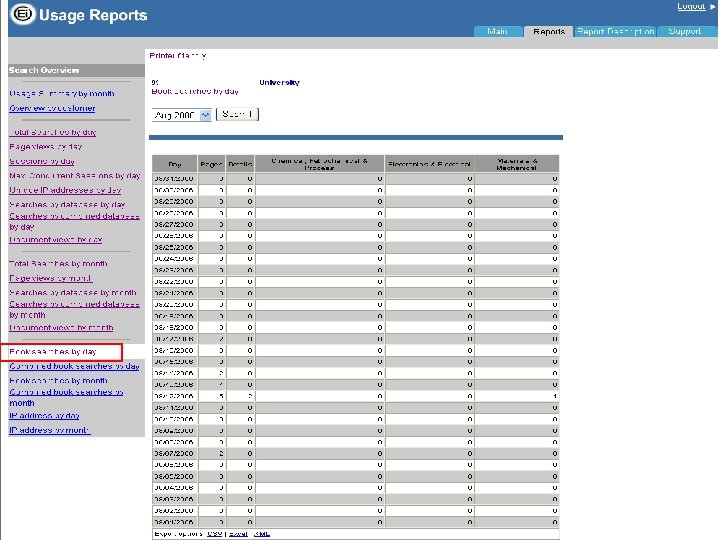
Task: Open the Report Description tab
Action: pos(615,32)
